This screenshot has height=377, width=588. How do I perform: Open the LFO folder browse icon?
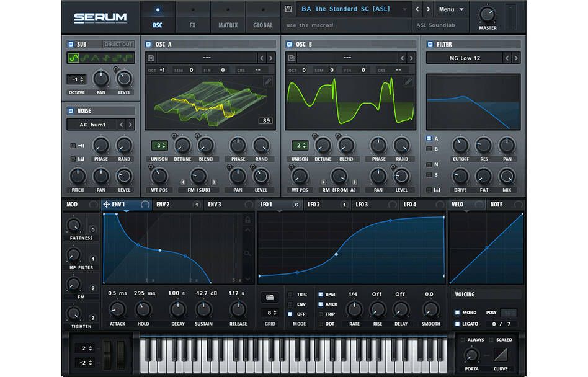(270, 298)
